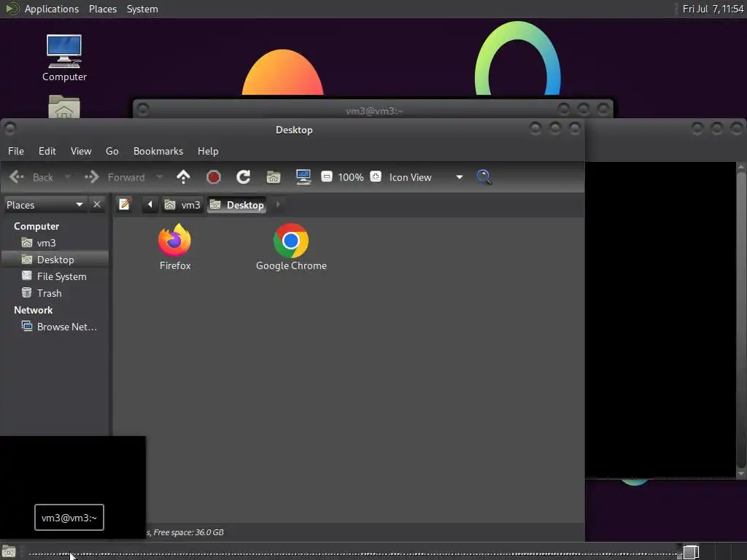Close the Places side pane
747x560 pixels.
pos(97,204)
